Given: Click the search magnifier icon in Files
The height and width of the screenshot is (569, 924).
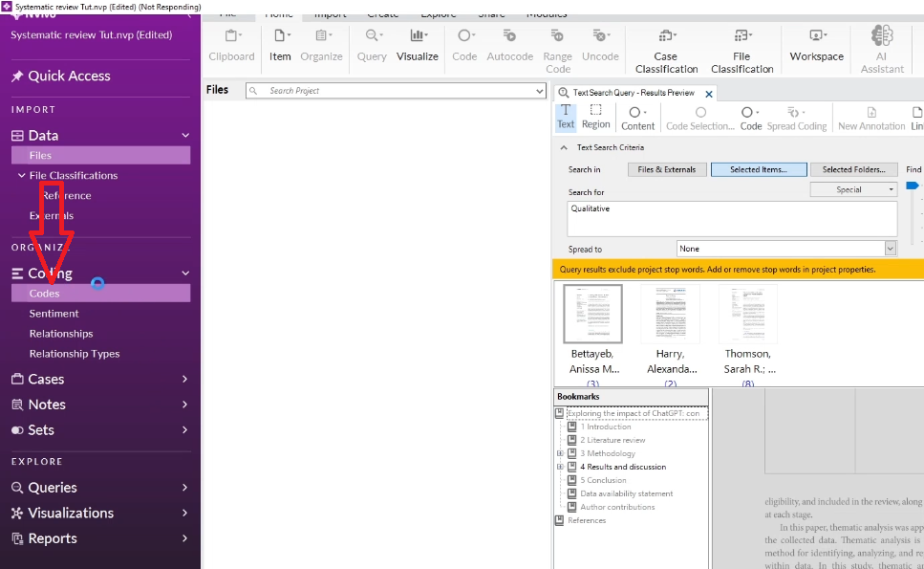Looking at the screenshot, I should coord(253,91).
